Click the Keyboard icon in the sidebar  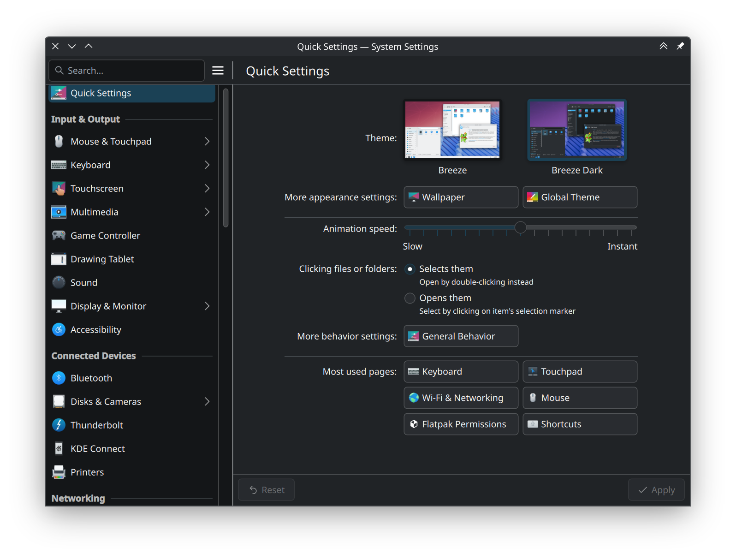(59, 165)
